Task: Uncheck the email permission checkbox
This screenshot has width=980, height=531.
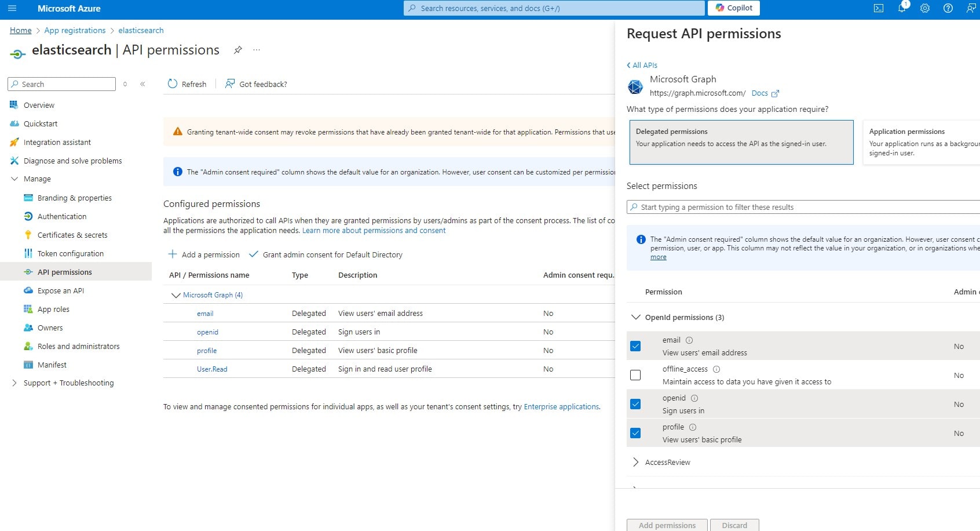Action: click(x=635, y=346)
